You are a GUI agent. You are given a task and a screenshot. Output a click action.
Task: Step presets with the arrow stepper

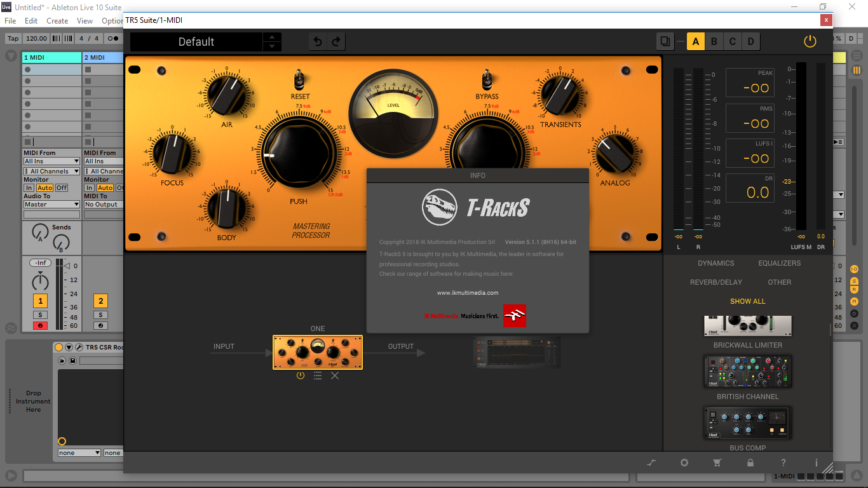click(x=272, y=42)
